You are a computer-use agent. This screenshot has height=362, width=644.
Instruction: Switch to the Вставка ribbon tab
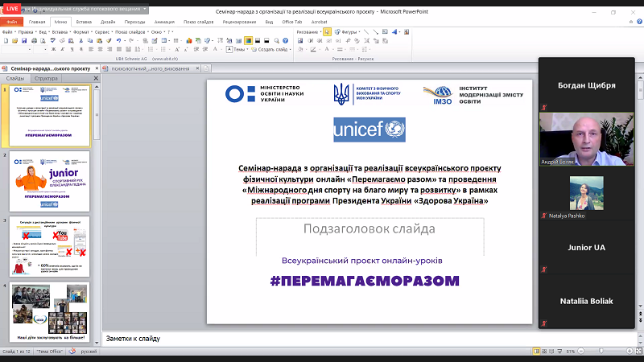click(x=83, y=23)
